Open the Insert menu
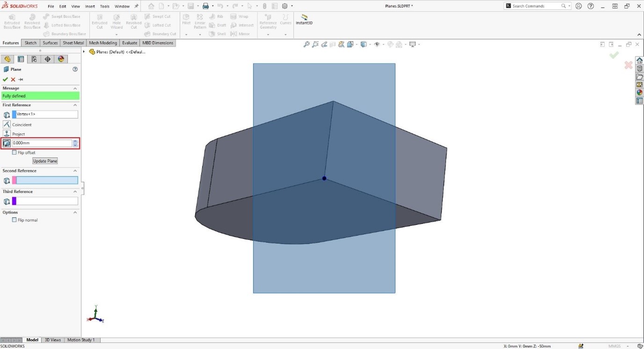 point(90,6)
